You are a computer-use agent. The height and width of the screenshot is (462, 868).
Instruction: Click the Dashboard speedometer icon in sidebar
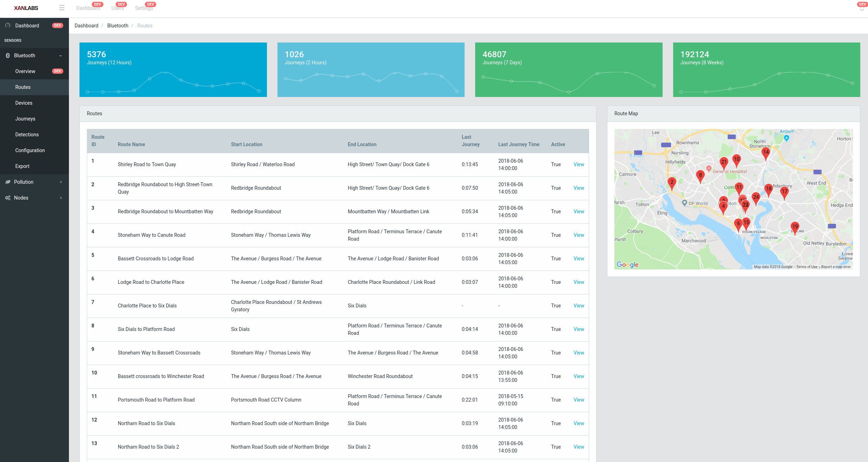click(x=8, y=26)
